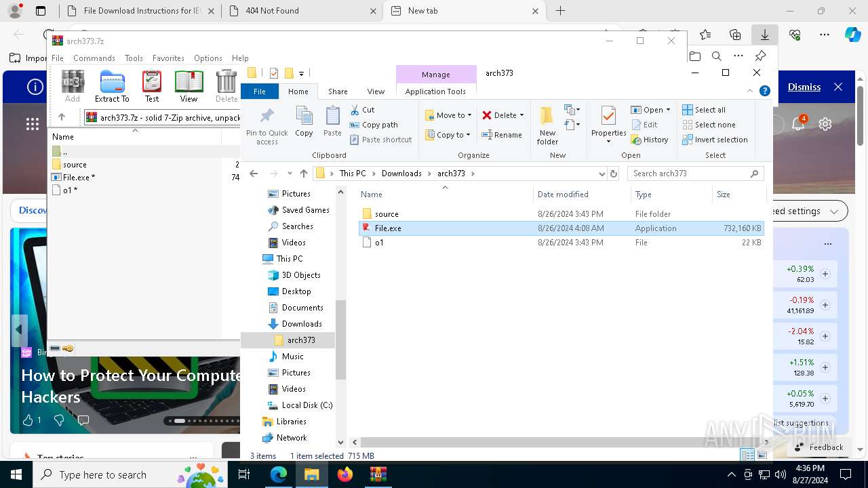Click This PC in address breadcrumb

[x=353, y=174]
